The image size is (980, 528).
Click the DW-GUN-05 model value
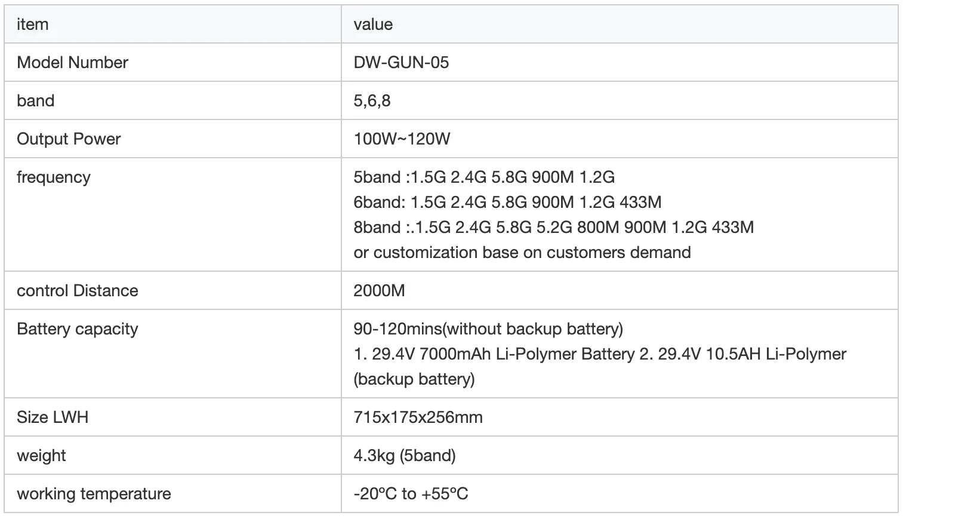pyautogui.click(x=401, y=63)
